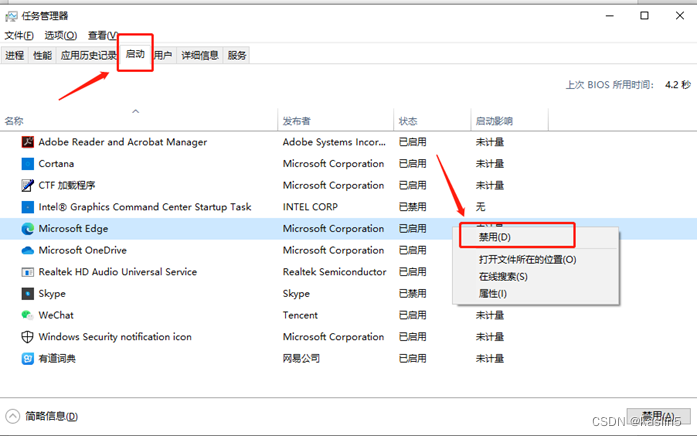Click the Cortana blue square icon
The width and height of the screenshot is (697, 436).
(x=28, y=164)
